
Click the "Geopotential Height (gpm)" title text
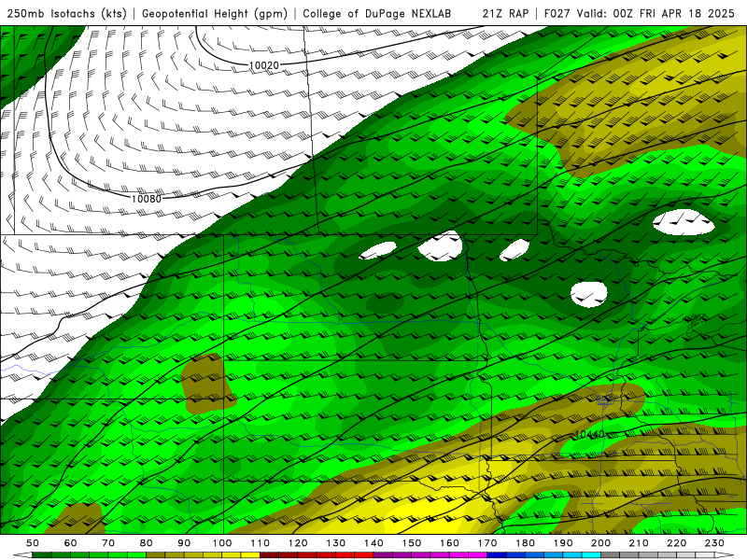coord(215,14)
